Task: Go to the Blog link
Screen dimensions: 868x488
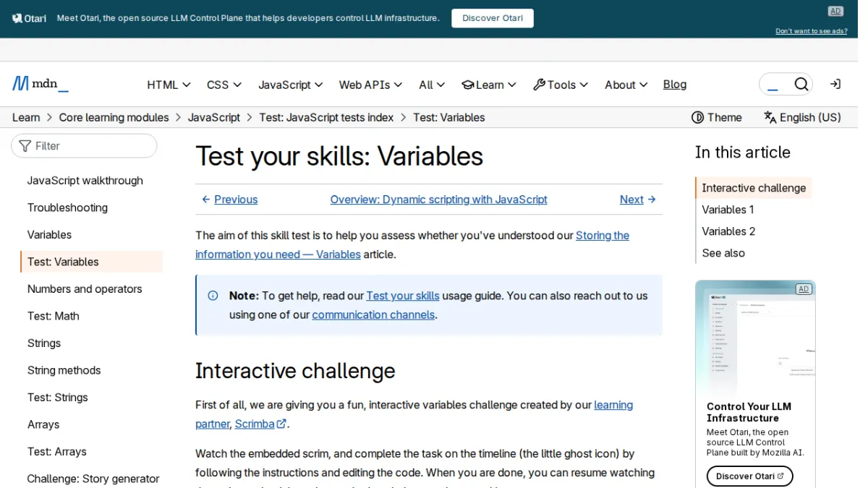Action: point(675,85)
